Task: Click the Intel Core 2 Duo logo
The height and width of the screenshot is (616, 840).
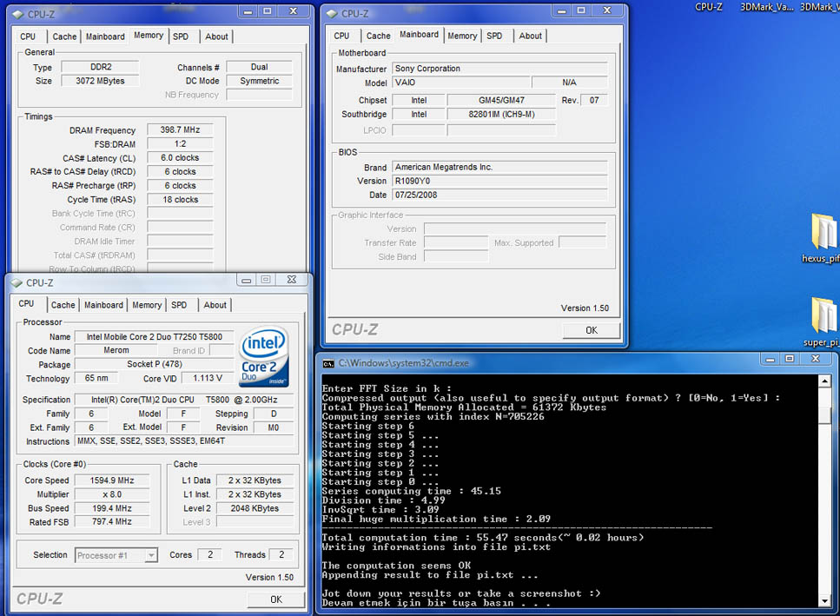Action: pyautogui.click(x=264, y=357)
